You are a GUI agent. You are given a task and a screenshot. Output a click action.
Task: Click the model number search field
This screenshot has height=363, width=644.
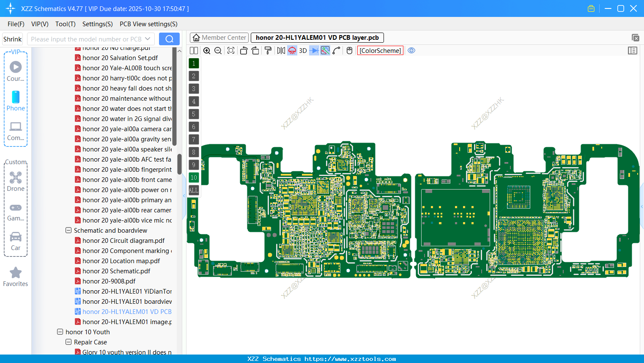coord(86,39)
